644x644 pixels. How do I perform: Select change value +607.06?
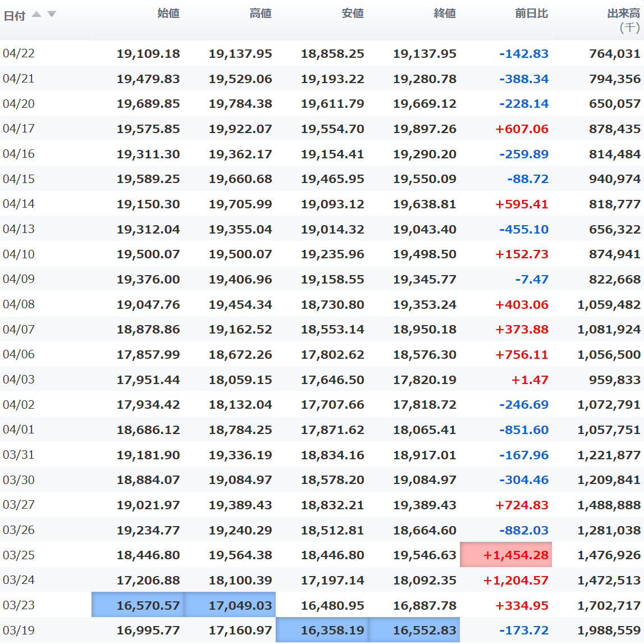pyautogui.click(x=522, y=129)
